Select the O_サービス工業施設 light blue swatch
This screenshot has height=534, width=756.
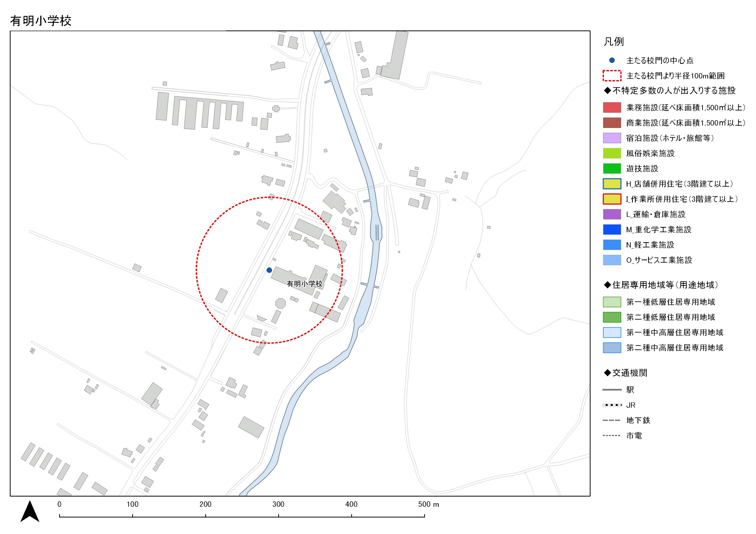pos(612,260)
